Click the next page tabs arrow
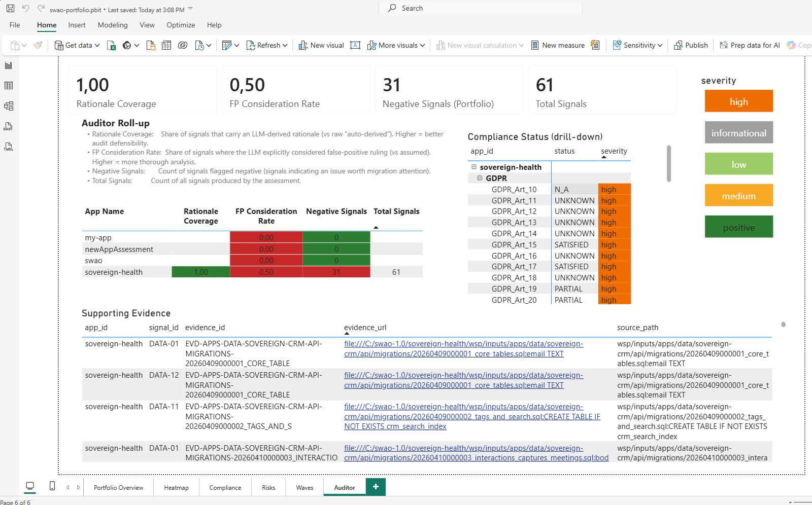812x505 pixels. 78,487
